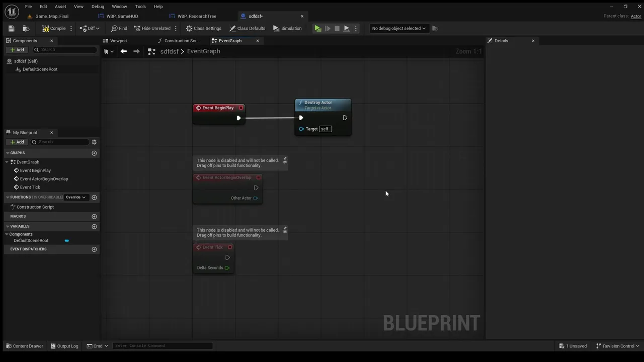Open the Compile options three-dot menu
The width and height of the screenshot is (644, 362).
[71, 29]
